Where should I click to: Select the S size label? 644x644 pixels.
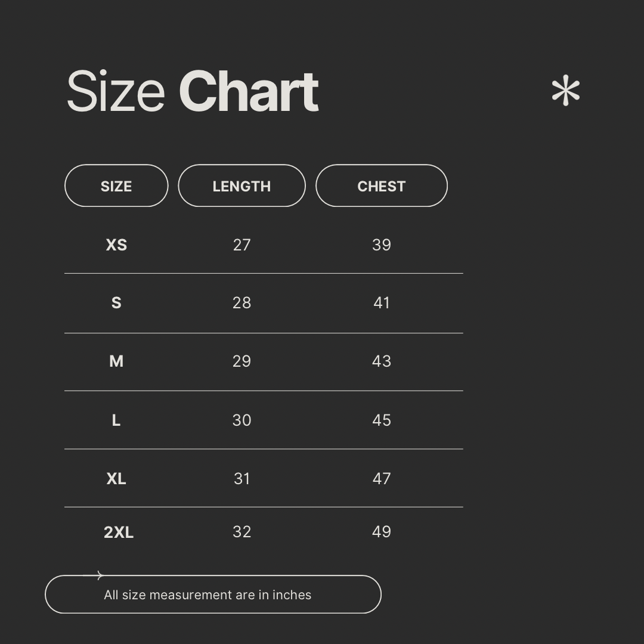116,303
